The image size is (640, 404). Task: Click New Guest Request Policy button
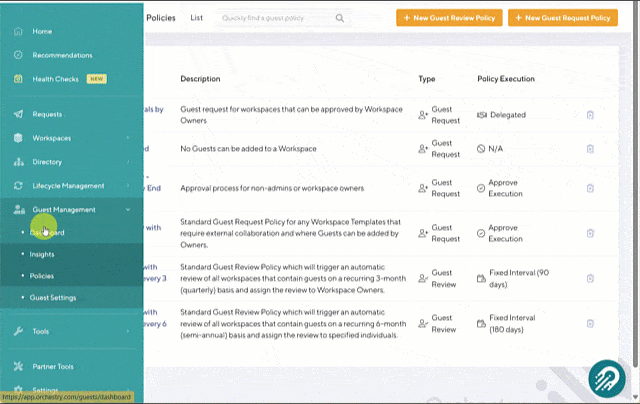[x=561, y=18]
